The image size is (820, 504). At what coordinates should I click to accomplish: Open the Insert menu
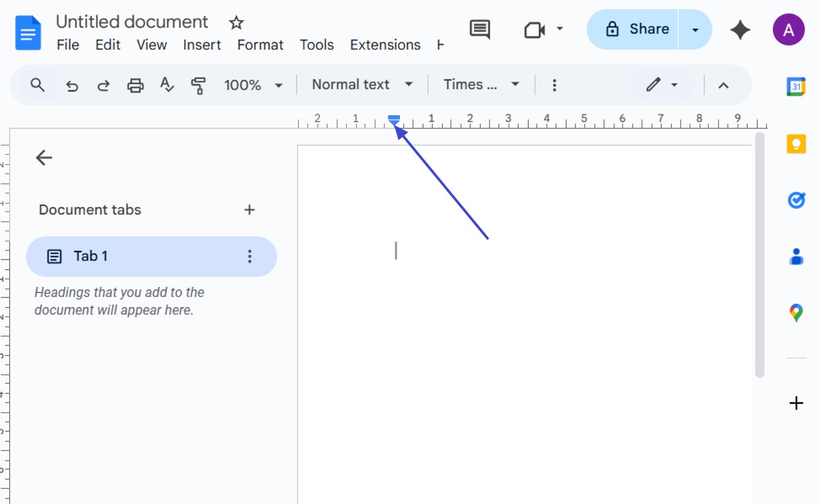pyautogui.click(x=202, y=45)
